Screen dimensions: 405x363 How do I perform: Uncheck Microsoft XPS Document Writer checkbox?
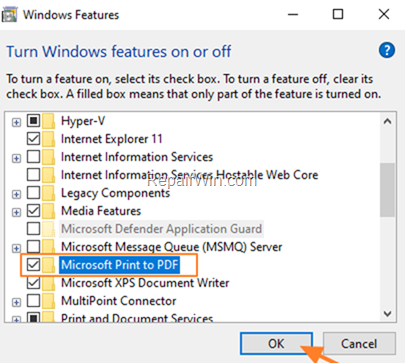(33, 283)
